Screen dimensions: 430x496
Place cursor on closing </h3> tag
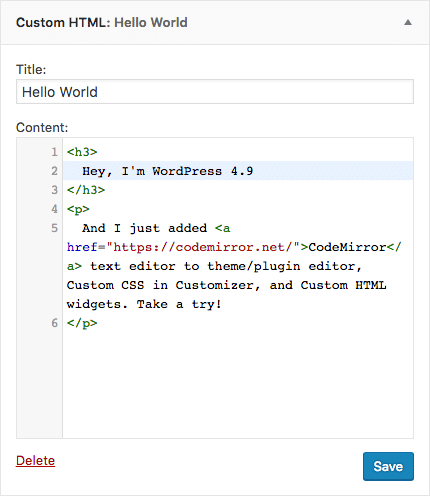pyautogui.click(x=86, y=190)
